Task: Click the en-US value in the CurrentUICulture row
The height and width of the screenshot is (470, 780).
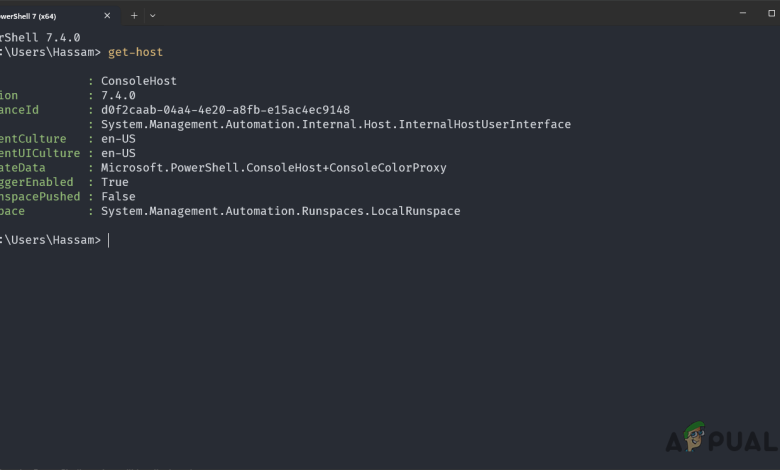Action: [118, 153]
